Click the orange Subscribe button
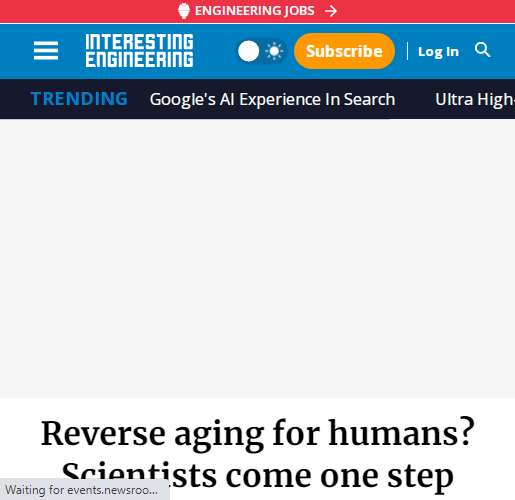515x500 pixels. (x=344, y=51)
